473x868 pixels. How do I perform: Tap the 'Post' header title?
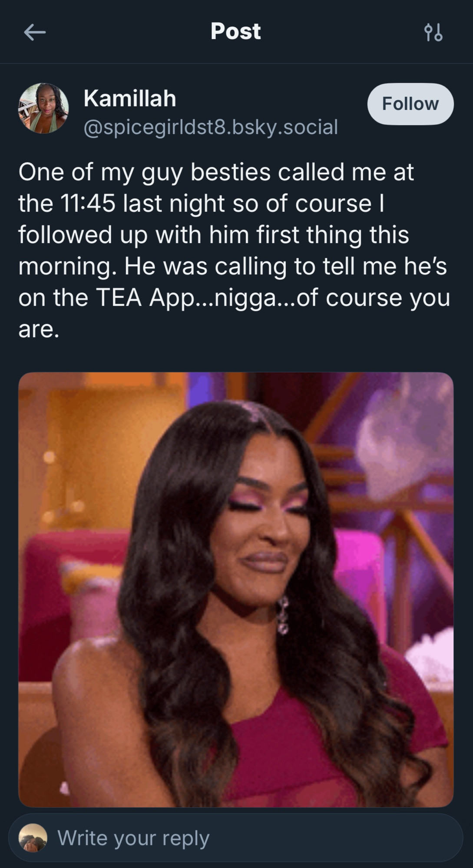[236, 31]
